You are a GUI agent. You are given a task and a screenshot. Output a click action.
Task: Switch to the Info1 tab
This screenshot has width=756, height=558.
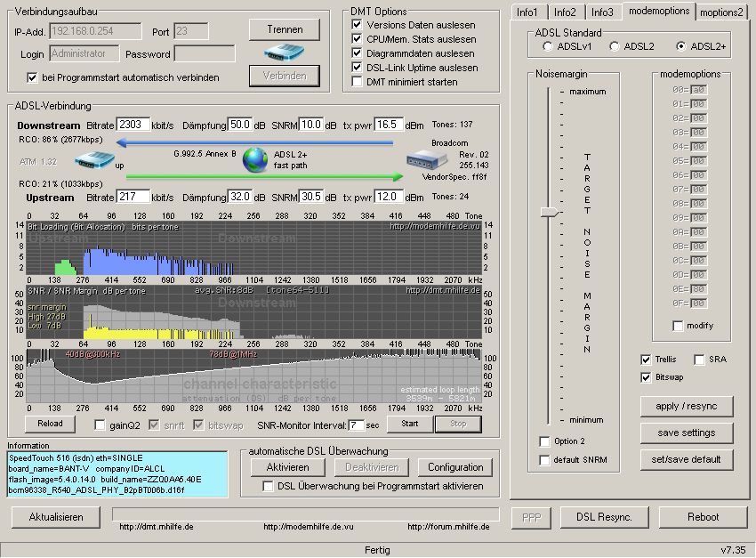tap(527, 12)
